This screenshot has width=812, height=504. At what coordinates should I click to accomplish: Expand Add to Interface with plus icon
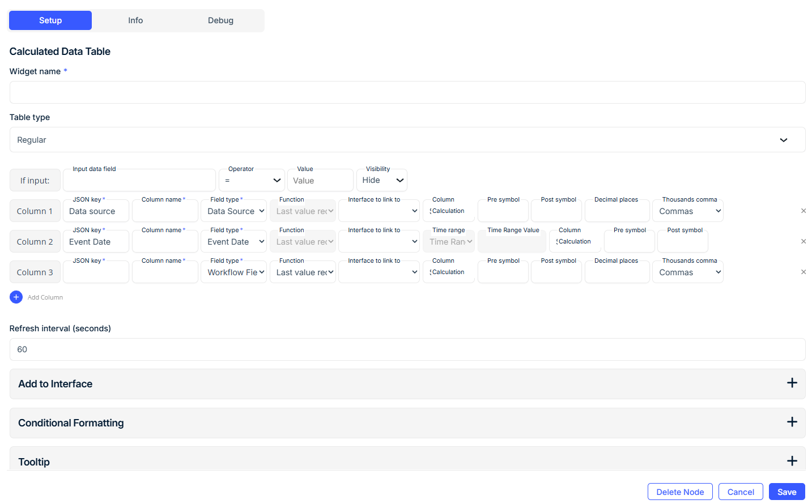[x=792, y=383]
